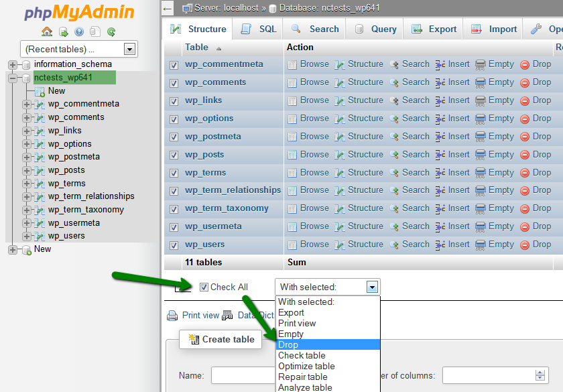This screenshot has width=563, height=392.
Task: Click the Browse icon for wp_comments row
Action: (x=292, y=82)
